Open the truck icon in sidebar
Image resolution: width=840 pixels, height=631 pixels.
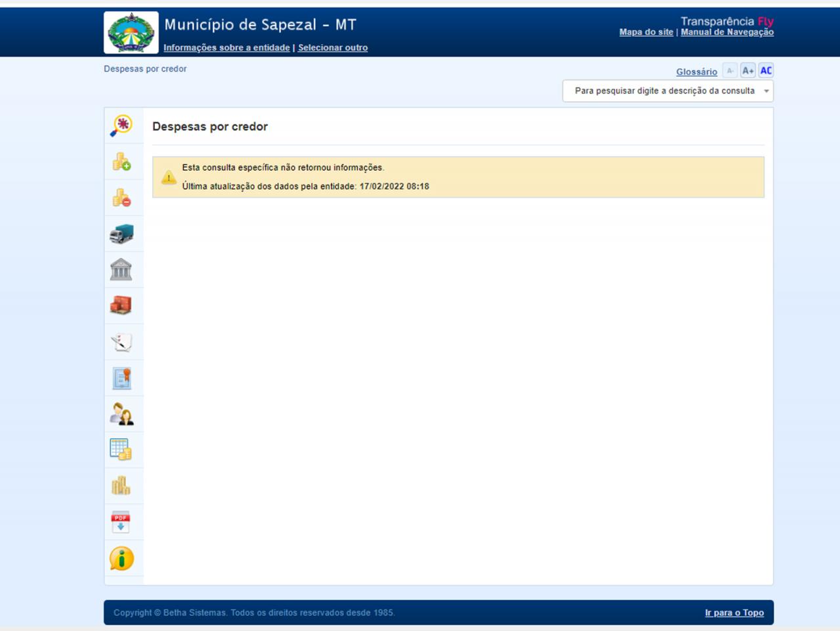(x=121, y=234)
